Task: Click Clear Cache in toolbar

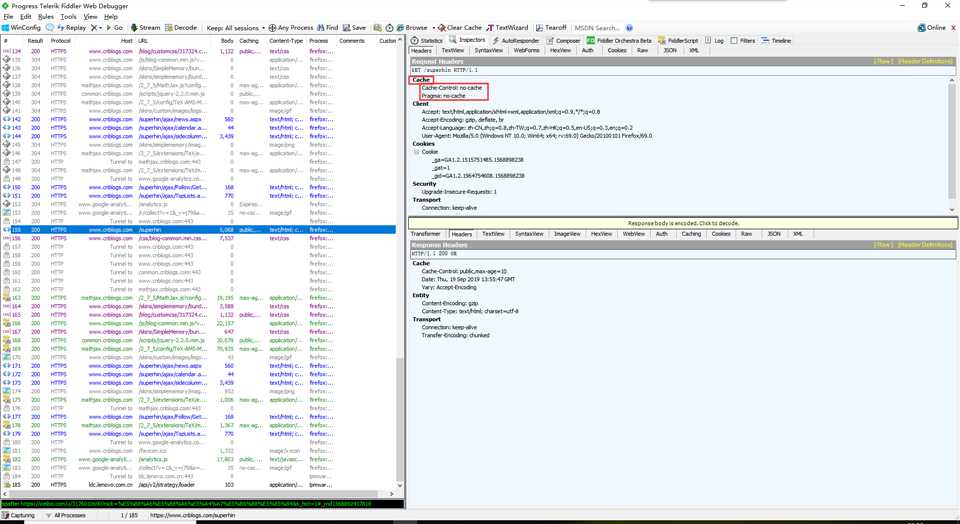Action: click(460, 28)
